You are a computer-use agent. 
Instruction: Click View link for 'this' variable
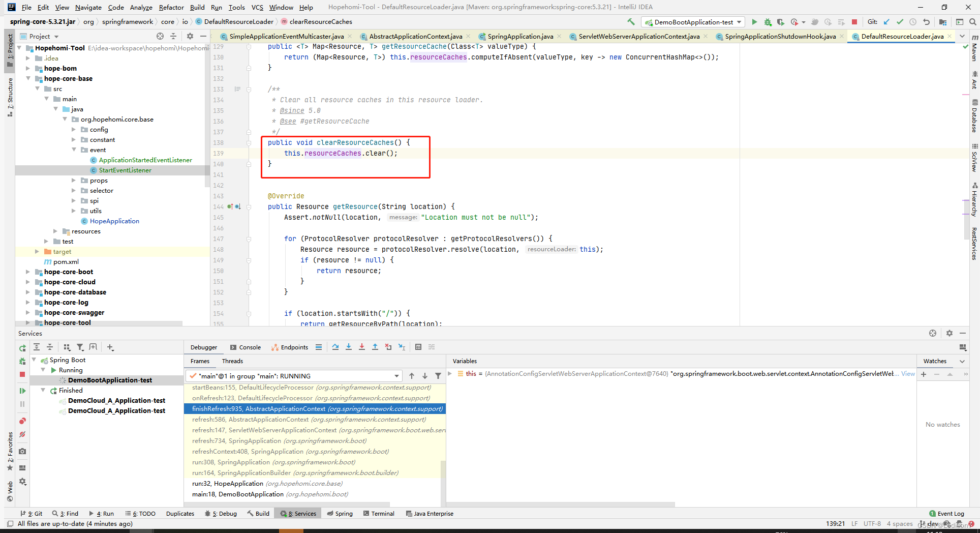(908, 374)
